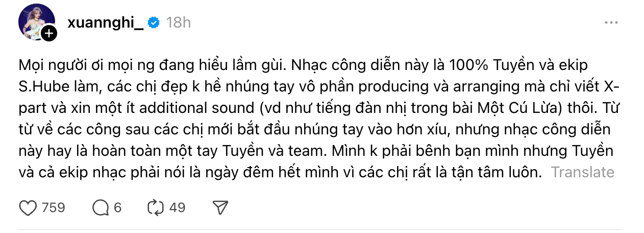Screen dimensions: 644x233
Task: Open the three-dot more options menu
Action: tap(611, 22)
